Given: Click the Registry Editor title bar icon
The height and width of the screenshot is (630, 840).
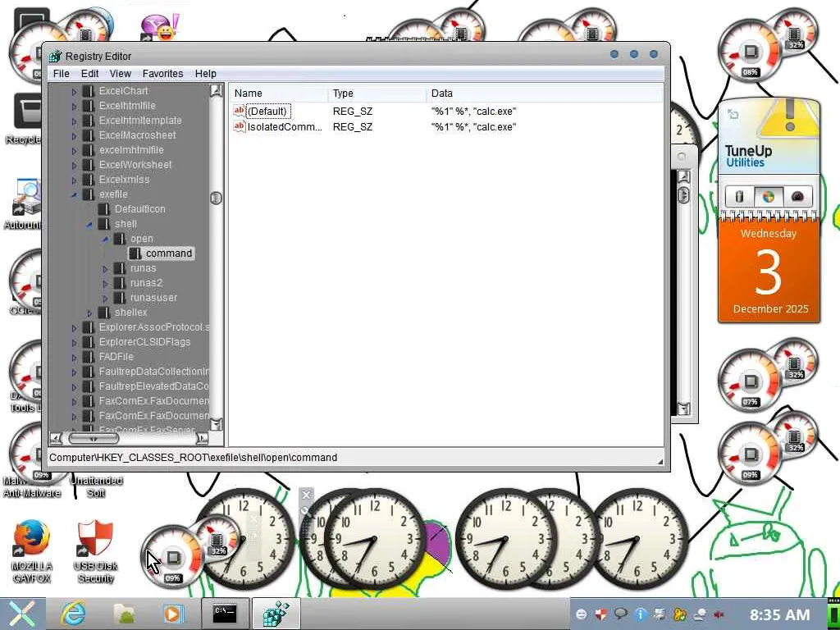Looking at the screenshot, I should click(55, 56).
